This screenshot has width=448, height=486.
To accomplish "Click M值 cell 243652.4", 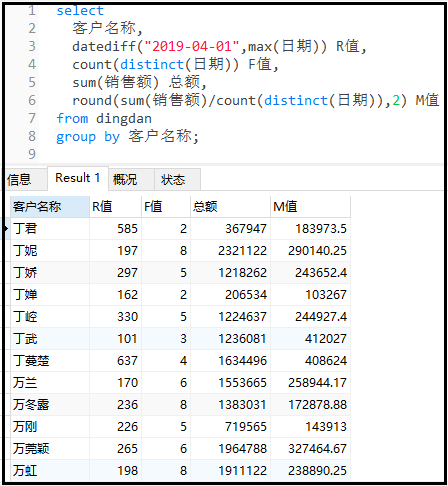I will click(310, 273).
